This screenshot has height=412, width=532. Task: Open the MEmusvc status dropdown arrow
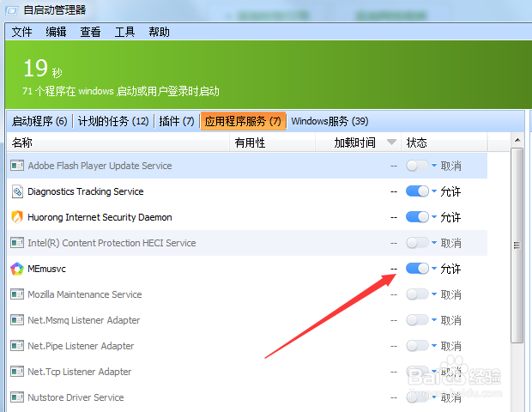434,269
